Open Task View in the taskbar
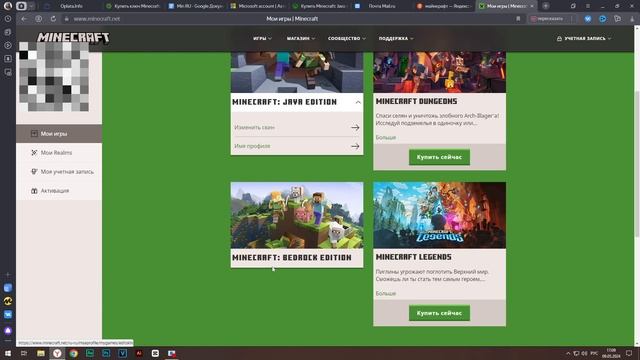The width and height of the screenshot is (640, 360). pos(24,353)
